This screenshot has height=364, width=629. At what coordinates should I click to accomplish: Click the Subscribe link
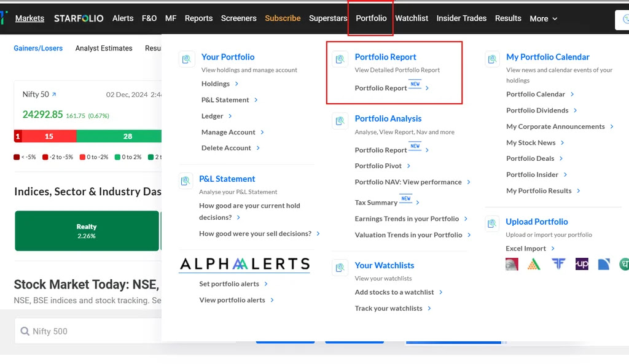(283, 18)
